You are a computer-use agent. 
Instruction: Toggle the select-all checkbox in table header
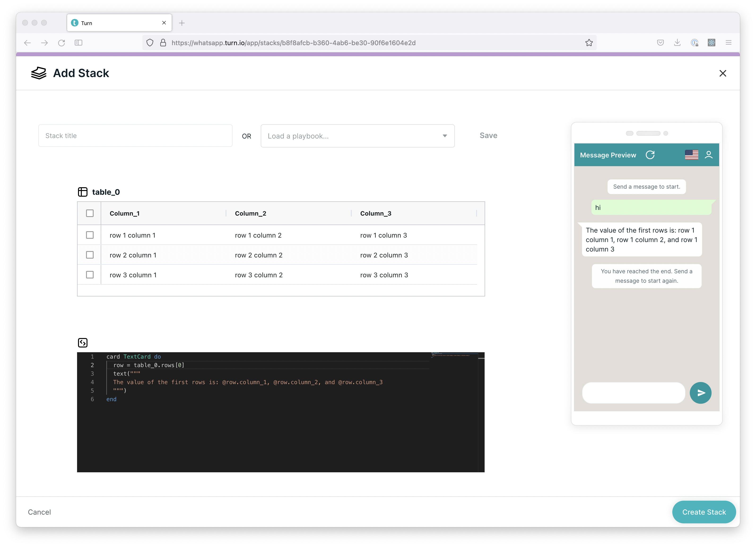pos(90,213)
